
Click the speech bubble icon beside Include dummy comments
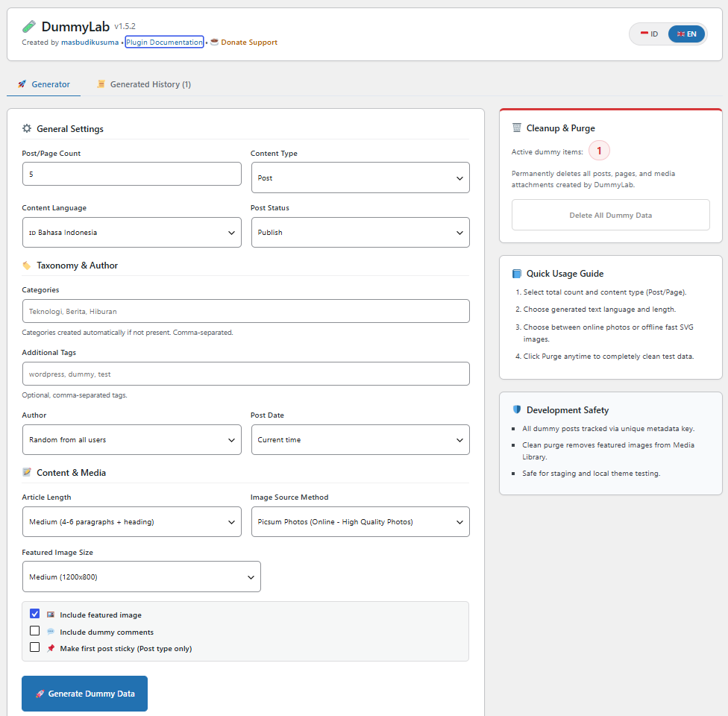[x=51, y=632]
